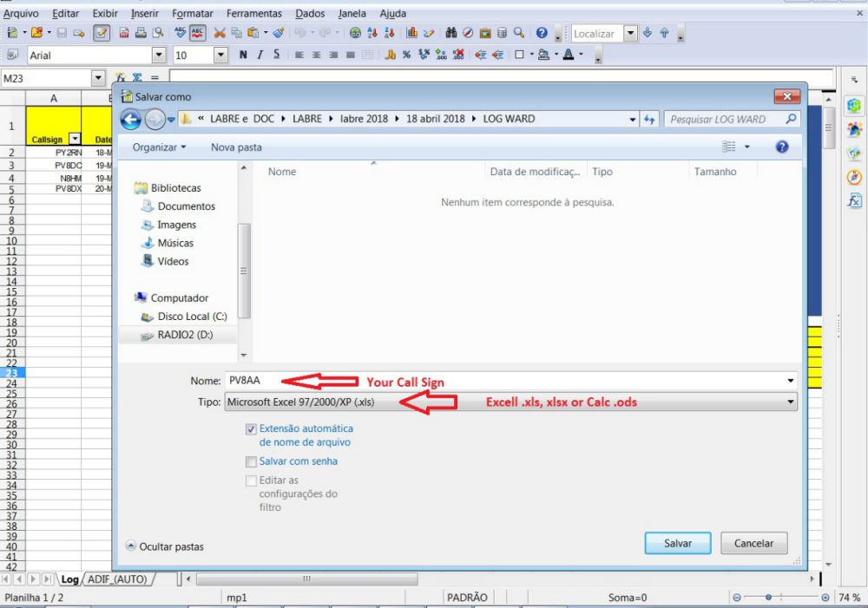The height and width of the screenshot is (608, 868).
Task: Open the Tipo file format dropdown
Action: coord(790,402)
